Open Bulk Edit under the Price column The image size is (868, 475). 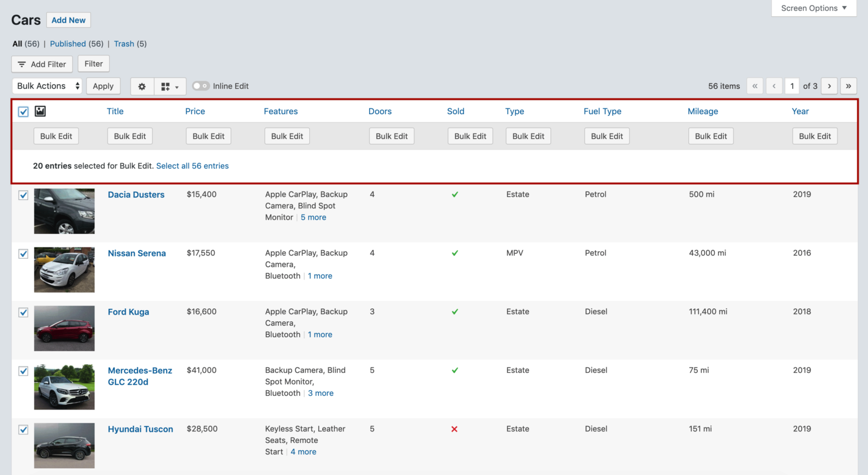208,136
